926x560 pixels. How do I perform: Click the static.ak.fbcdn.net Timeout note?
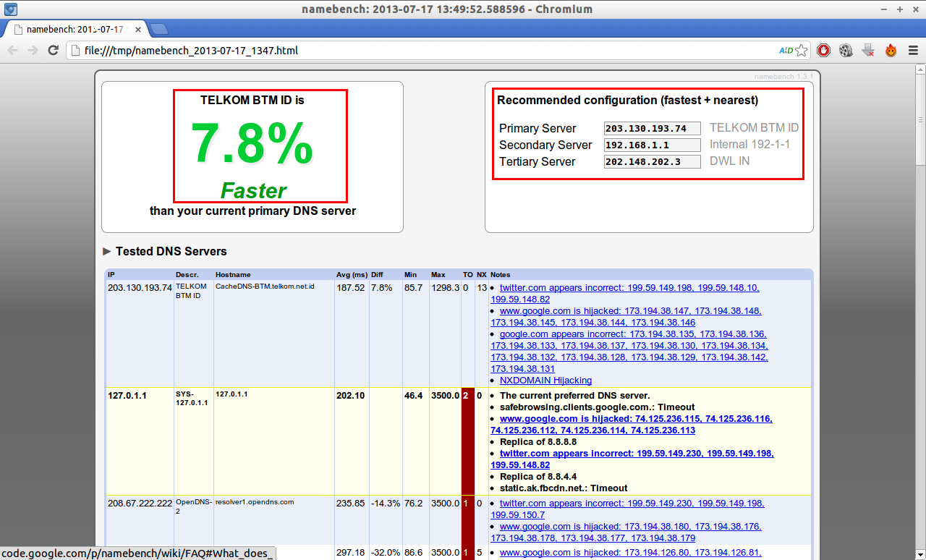coord(564,488)
